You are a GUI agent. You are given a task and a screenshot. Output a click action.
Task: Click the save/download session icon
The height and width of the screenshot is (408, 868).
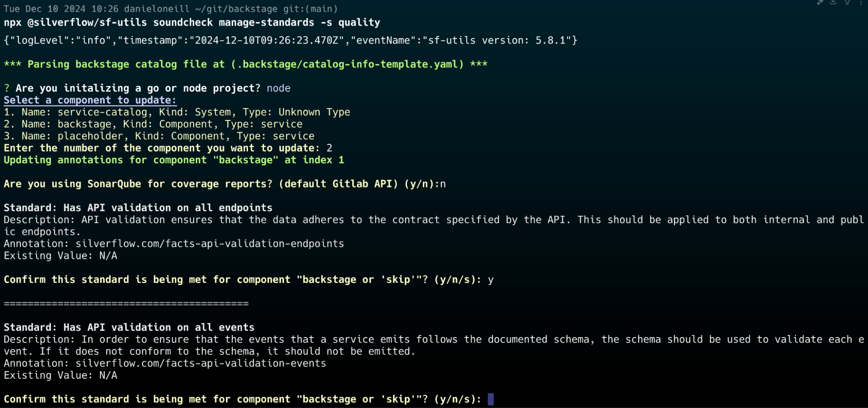tap(833, 3)
